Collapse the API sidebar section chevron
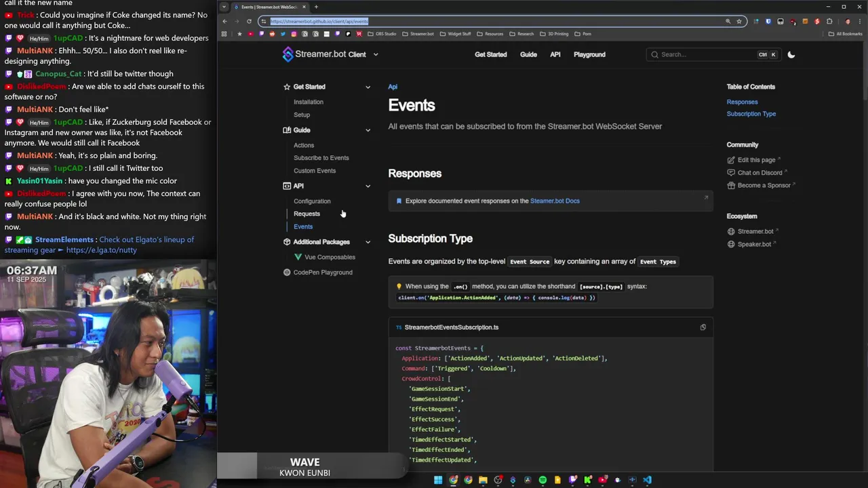 click(x=368, y=186)
